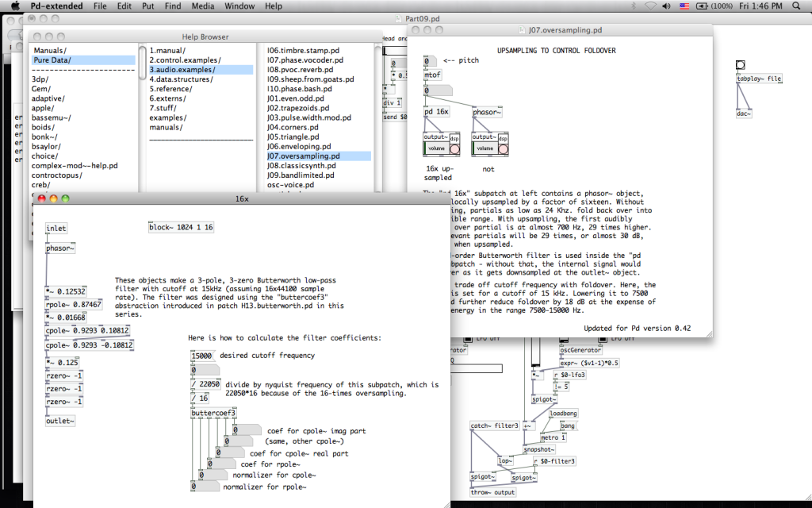Click the document icon in J07.oversampling.pd title

(x=521, y=31)
